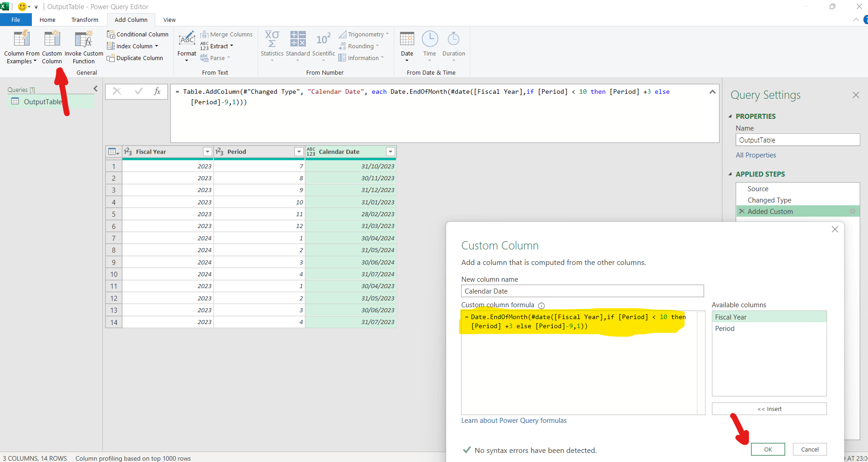Open the Period column filter

pyautogui.click(x=299, y=151)
